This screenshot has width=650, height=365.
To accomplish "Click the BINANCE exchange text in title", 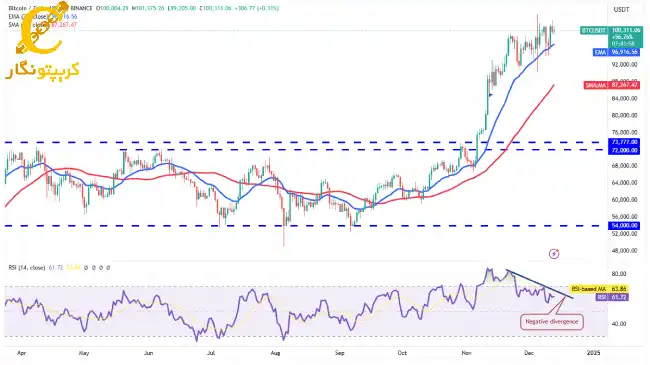I will tap(80, 8).
